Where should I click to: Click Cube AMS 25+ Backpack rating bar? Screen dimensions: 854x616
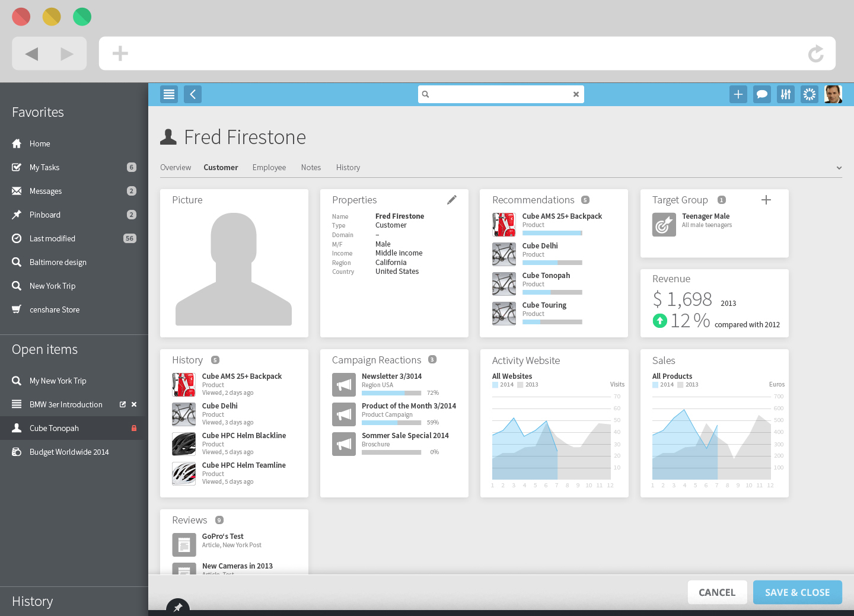click(x=552, y=233)
